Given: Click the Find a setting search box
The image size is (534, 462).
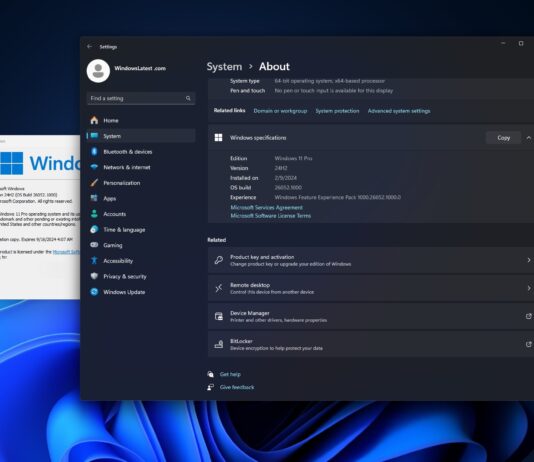Looking at the screenshot, I should (141, 98).
